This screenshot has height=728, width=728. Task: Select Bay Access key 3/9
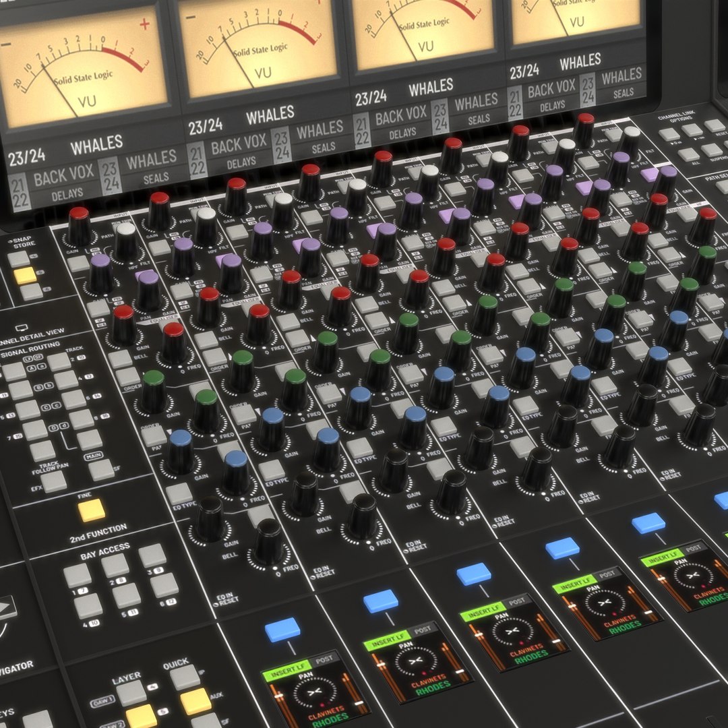pyautogui.click(x=152, y=555)
